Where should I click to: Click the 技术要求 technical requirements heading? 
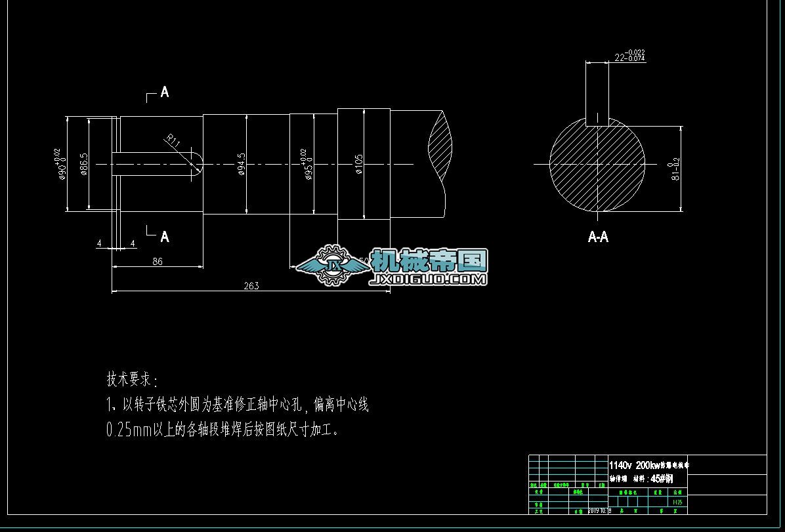(127, 379)
